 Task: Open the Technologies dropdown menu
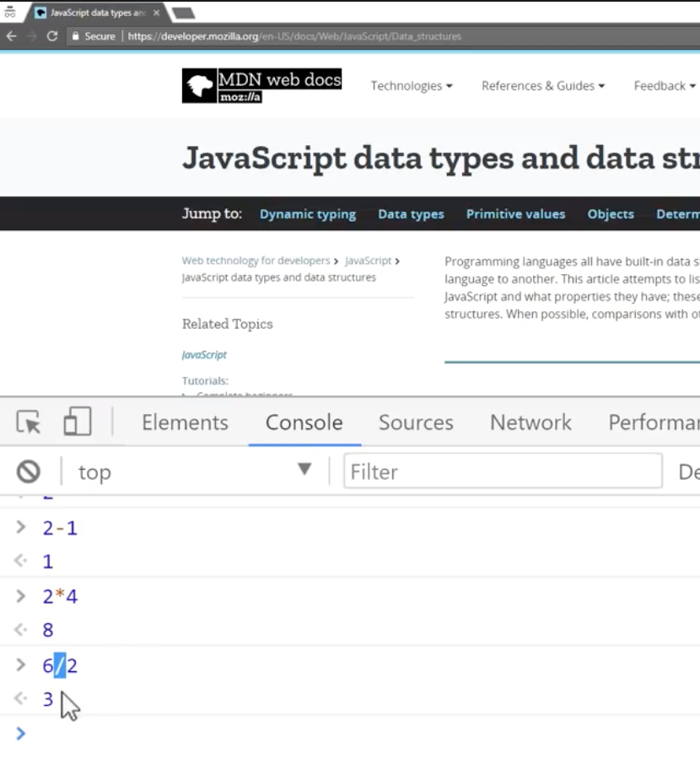pos(412,86)
